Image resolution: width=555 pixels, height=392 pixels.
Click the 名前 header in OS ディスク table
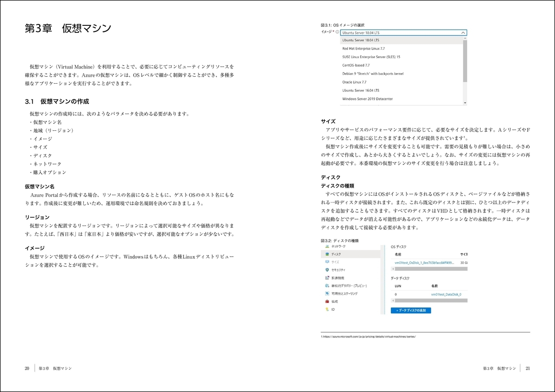coord(398,254)
